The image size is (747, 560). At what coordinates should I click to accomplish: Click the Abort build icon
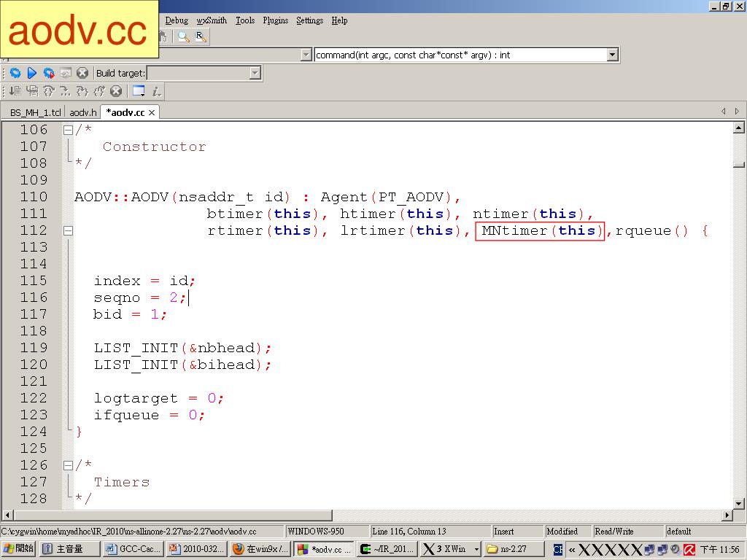pyautogui.click(x=82, y=73)
